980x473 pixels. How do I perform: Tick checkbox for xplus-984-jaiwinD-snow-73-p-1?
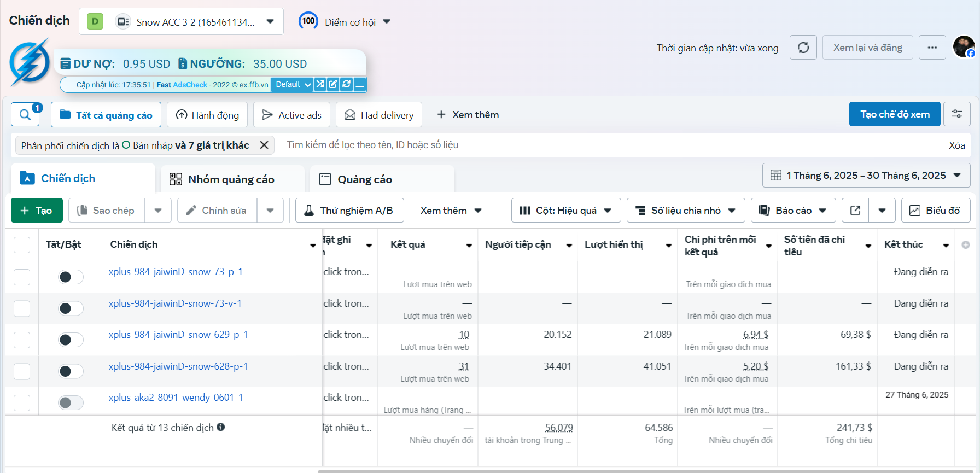coord(22,277)
